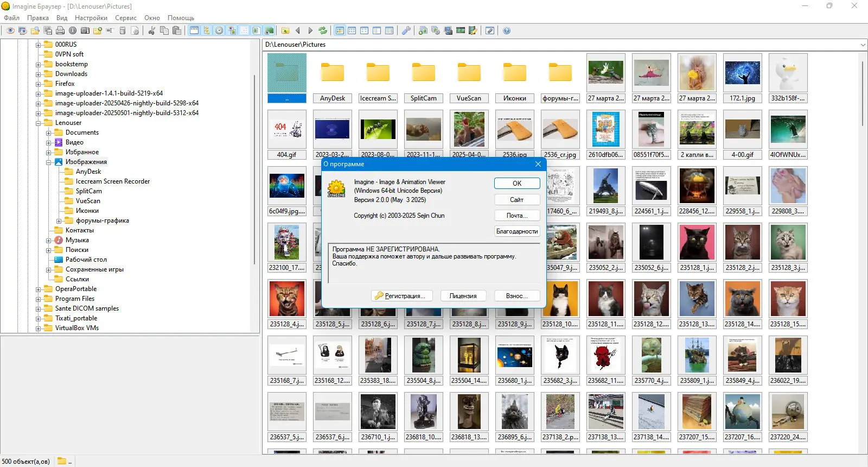
Task: Toggle the first highlighted window-panel toolbar button
Action: 194,31
